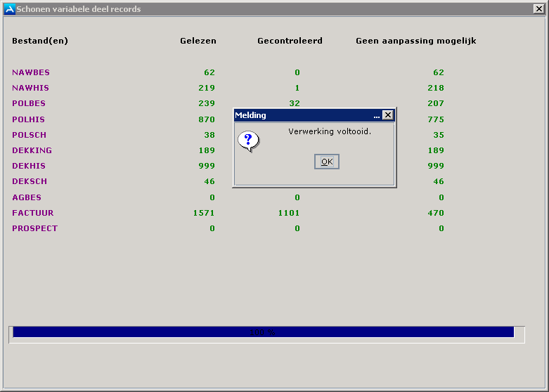The image size is (549, 392).
Task: Click the 100% progress bar
Action: (x=264, y=332)
